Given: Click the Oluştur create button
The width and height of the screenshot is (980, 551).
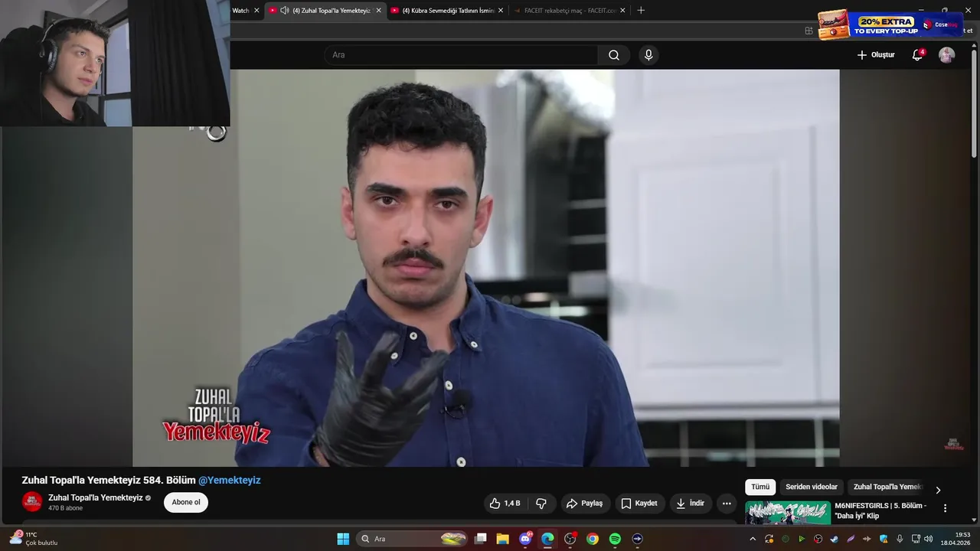Looking at the screenshot, I should coord(876,55).
